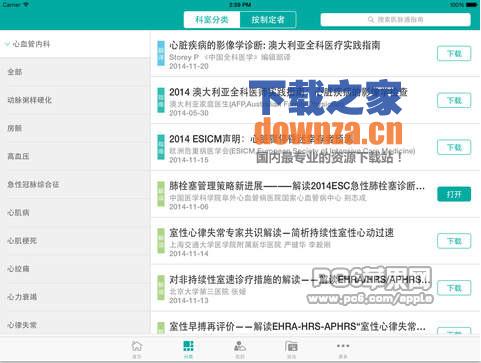Focus the 搜索医脉通指南 search field

pyautogui.click(x=396, y=20)
